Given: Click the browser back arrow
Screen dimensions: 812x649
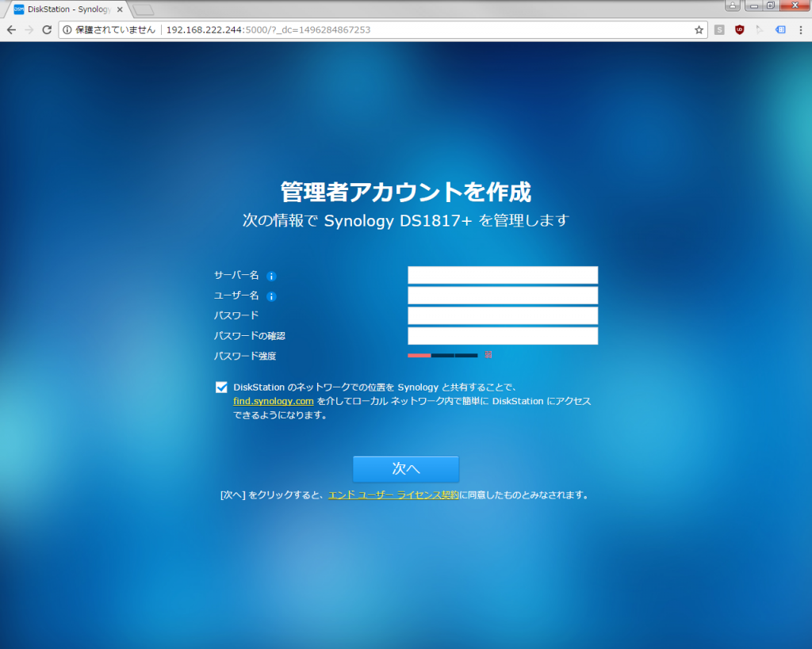Looking at the screenshot, I should 11,30.
